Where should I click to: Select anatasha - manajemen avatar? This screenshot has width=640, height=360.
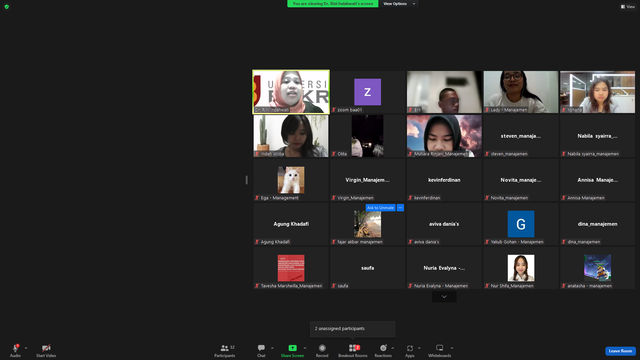point(598,268)
